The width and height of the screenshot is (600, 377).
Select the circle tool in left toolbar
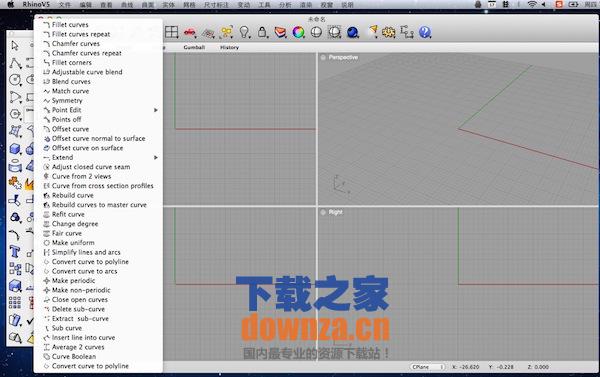point(15,80)
